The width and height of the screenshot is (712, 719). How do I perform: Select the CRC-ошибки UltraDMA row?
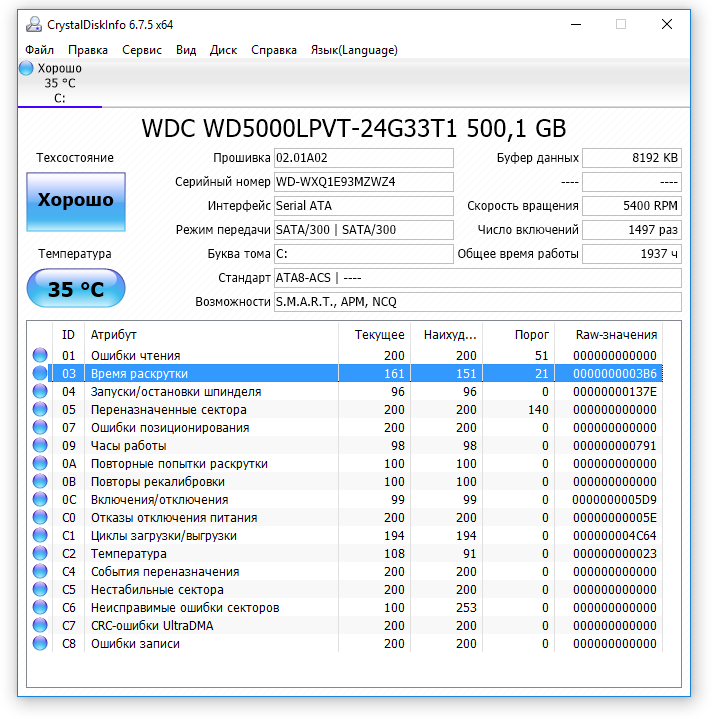(348, 625)
